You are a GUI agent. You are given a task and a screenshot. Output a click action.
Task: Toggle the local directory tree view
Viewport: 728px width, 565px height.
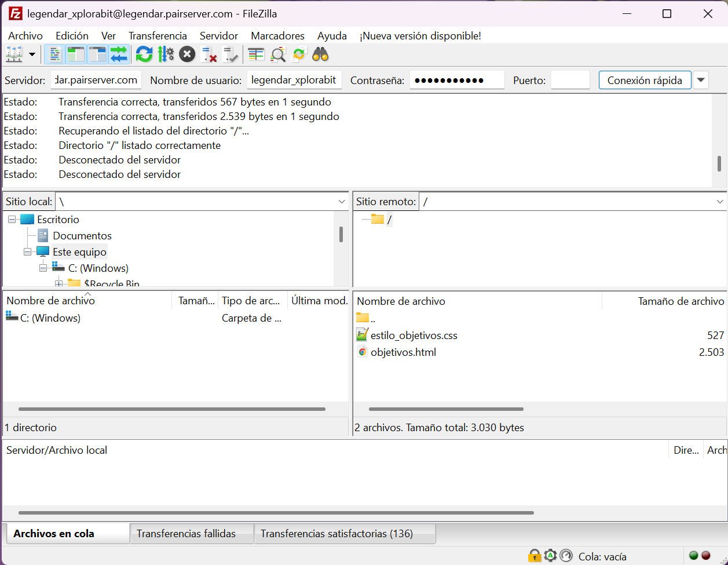[x=76, y=55]
